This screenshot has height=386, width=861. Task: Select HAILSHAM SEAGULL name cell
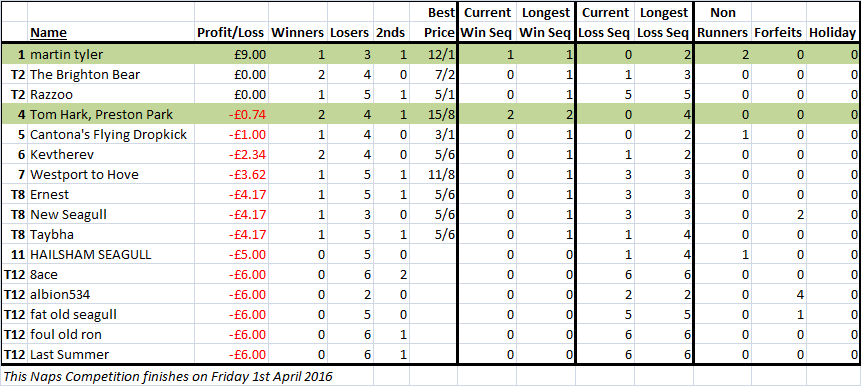click(111, 255)
